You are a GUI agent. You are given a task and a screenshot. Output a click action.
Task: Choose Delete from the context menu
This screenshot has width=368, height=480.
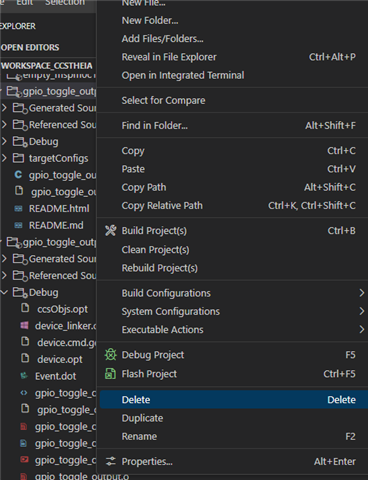pyautogui.click(x=234, y=400)
